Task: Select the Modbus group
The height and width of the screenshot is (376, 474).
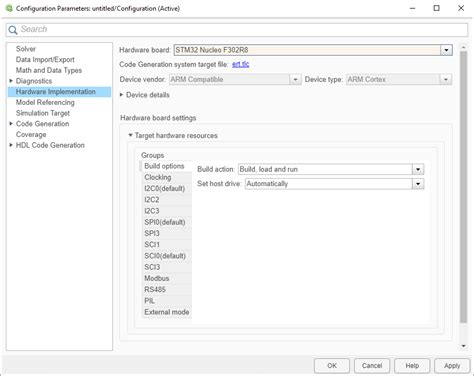Action: [167, 278]
